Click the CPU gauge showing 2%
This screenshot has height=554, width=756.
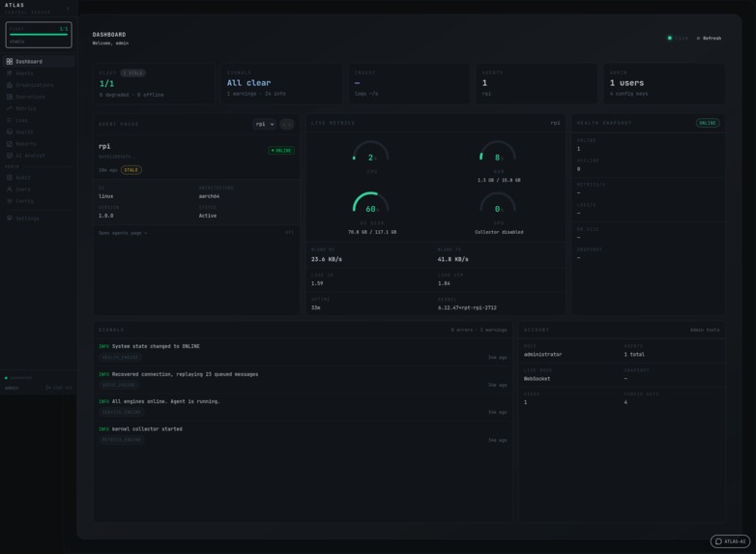[x=371, y=153]
